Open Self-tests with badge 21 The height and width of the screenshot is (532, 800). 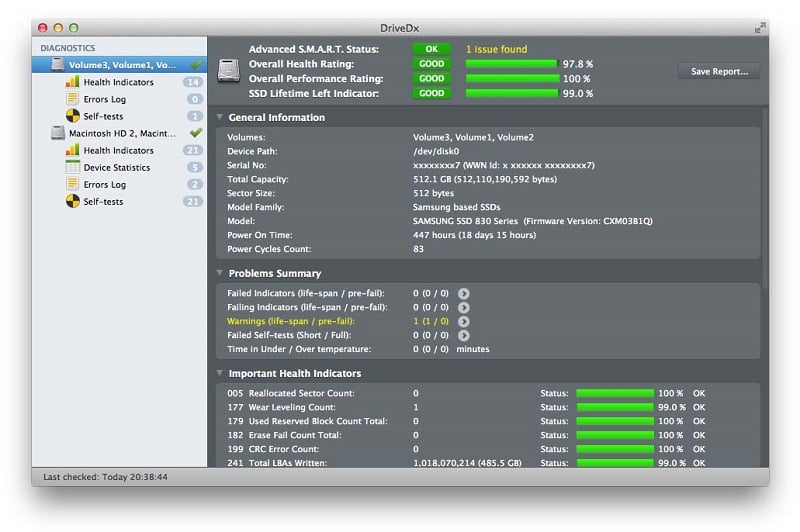pyautogui.click(x=119, y=201)
